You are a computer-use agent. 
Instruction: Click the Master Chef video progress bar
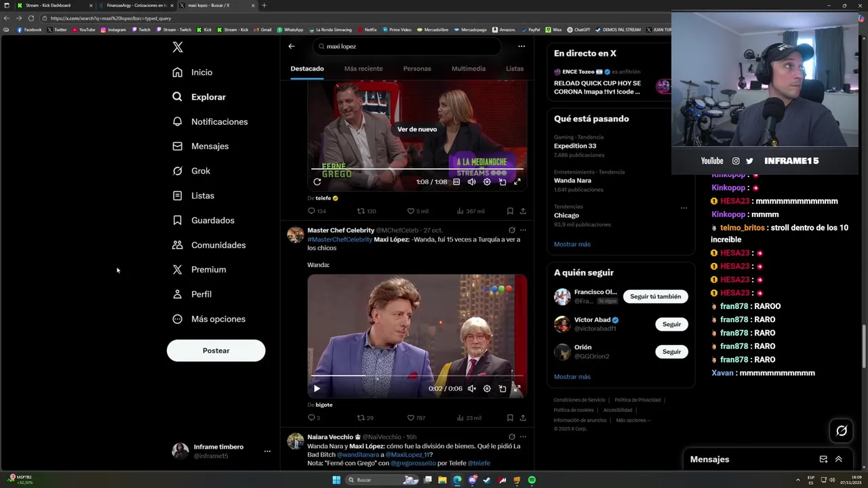(417, 375)
